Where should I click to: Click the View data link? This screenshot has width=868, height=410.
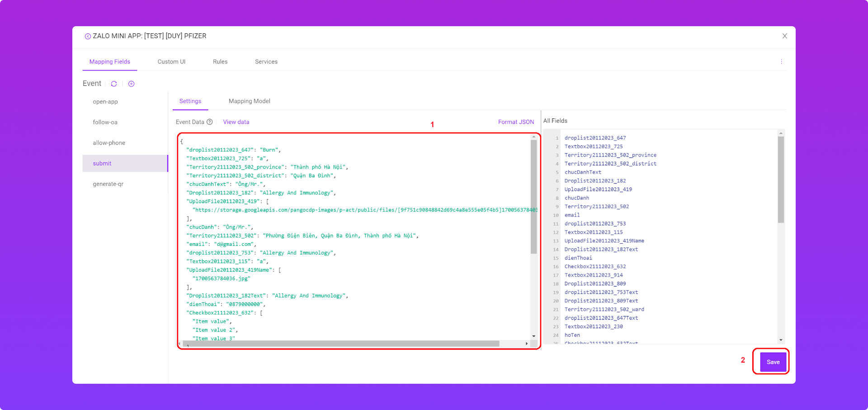tap(236, 122)
